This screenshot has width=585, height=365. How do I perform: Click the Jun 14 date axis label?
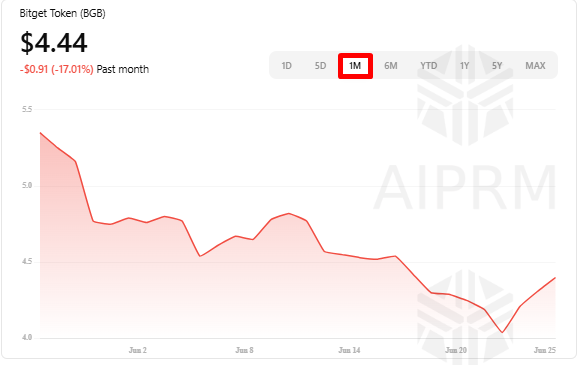point(349,350)
